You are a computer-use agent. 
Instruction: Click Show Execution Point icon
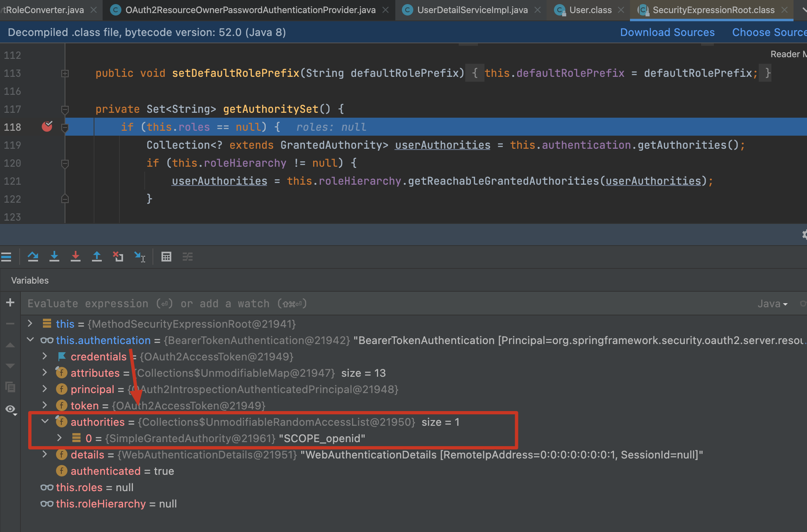coord(6,257)
